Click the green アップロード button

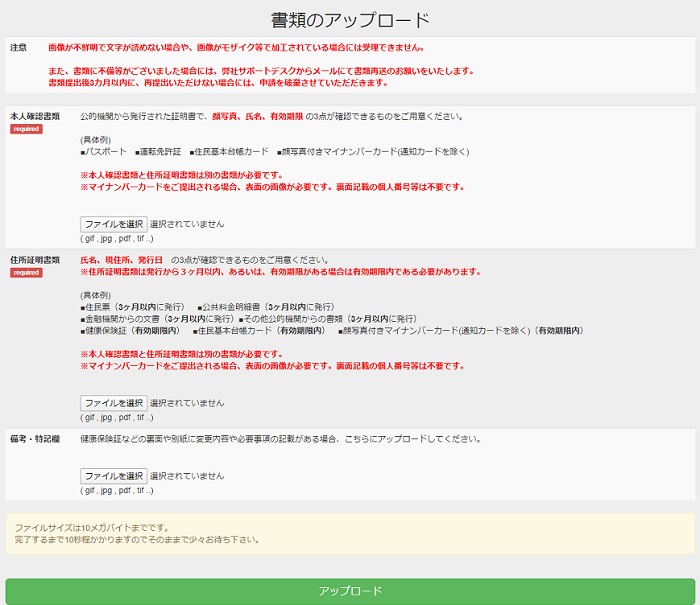(350, 591)
